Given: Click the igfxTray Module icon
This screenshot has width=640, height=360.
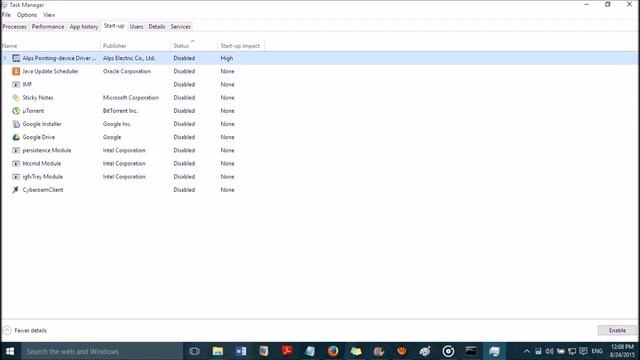Looking at the screenshot, I should [16, 177].
